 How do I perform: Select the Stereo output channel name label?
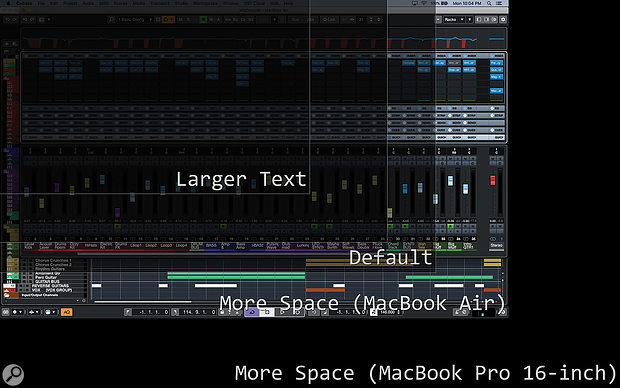click(496, 245)
